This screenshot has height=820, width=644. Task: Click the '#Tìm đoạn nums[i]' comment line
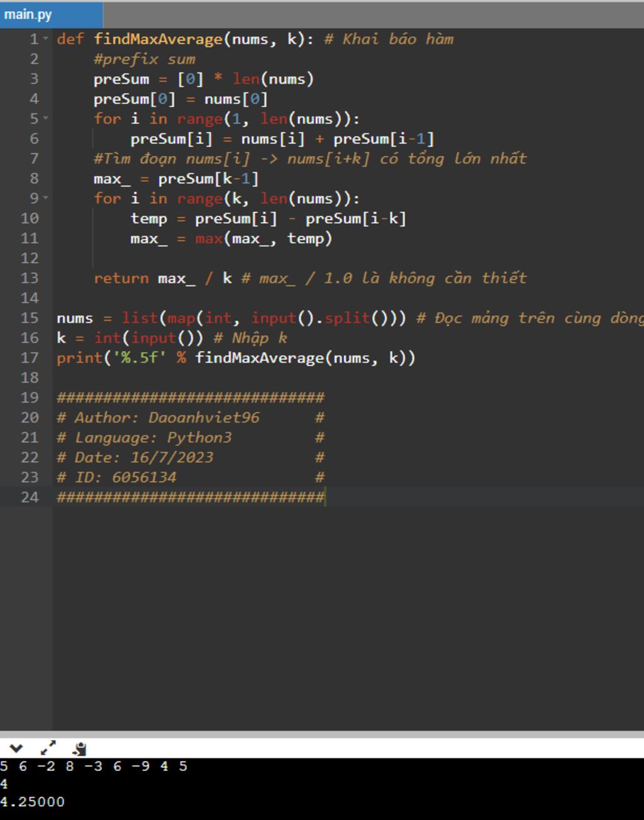(x=310, y=158)
